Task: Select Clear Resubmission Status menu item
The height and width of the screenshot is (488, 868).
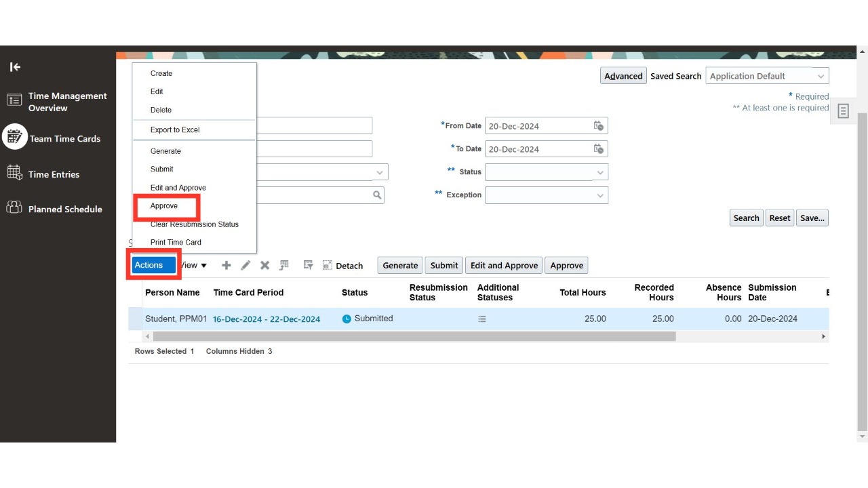Action: pos(195,224)
